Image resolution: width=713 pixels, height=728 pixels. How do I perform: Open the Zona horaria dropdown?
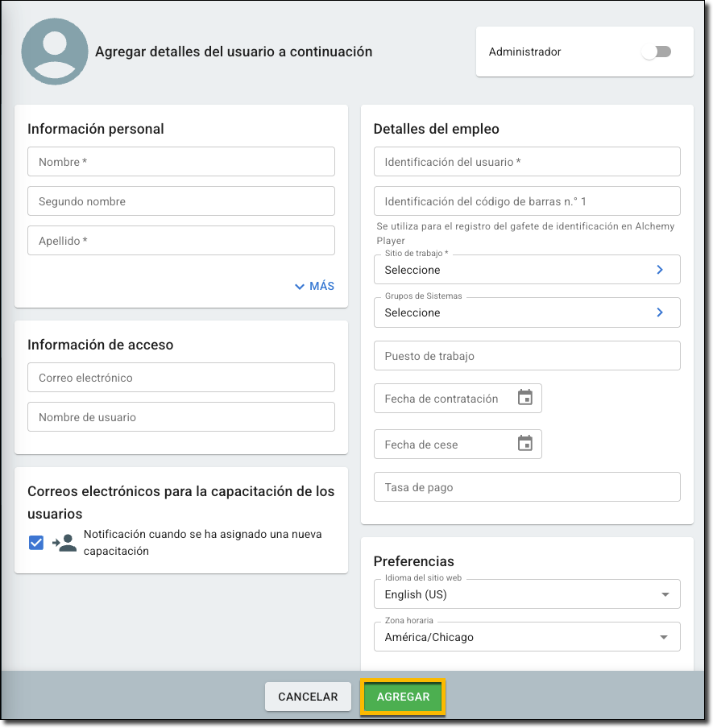click(527, 637)
